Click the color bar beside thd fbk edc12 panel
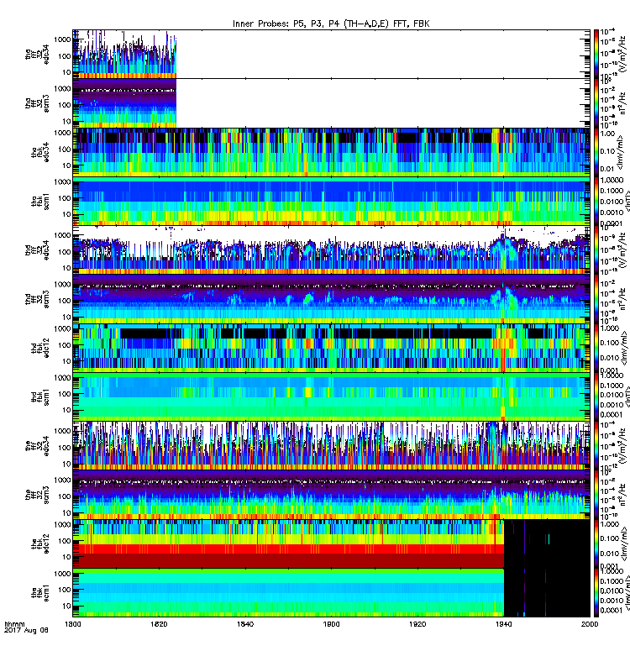Screen dimensions: 630x672 [596, 348]
